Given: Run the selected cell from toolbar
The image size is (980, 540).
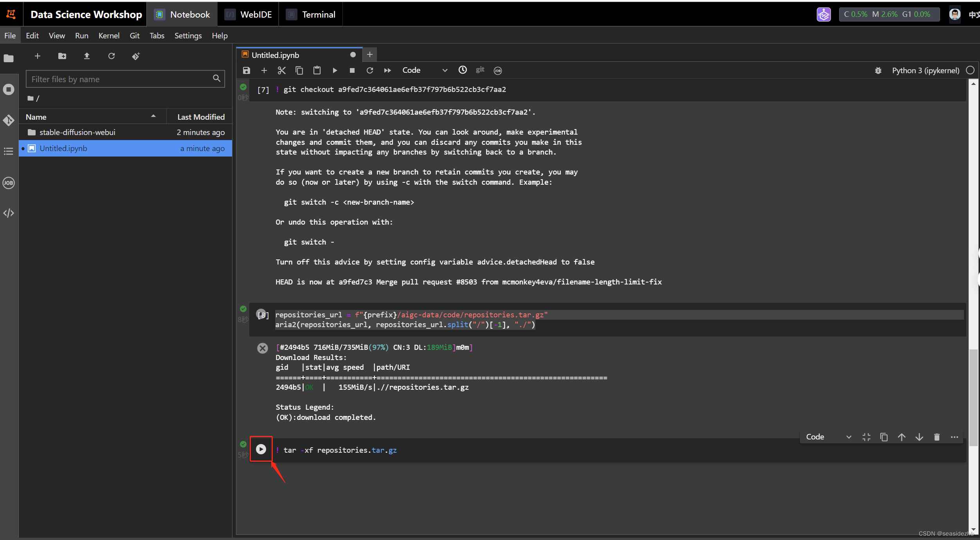Looking at the screenshot, I should pos(335,70).
